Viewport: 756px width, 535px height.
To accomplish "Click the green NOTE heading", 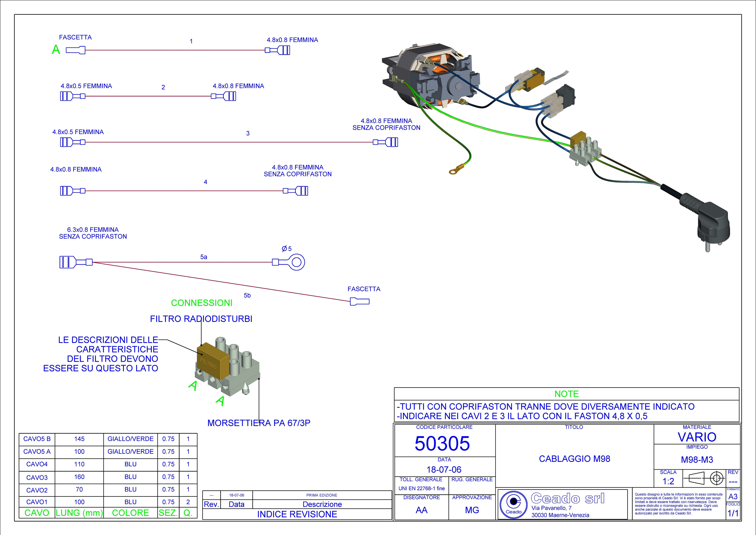I will click(566, 394).
